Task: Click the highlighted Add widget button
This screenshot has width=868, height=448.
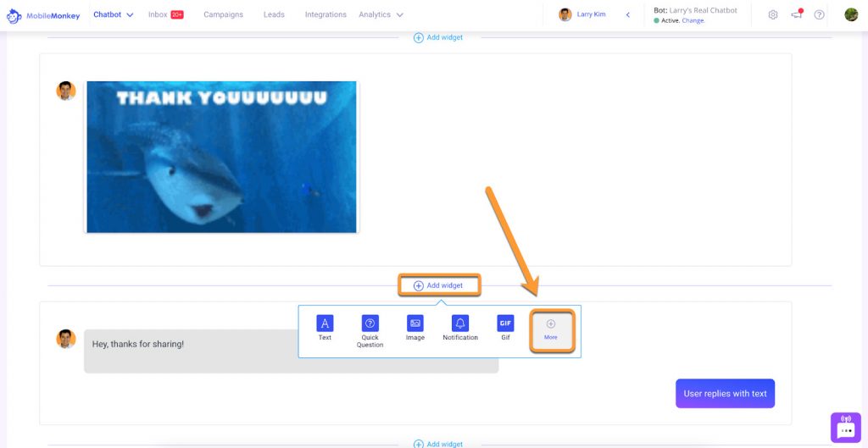Action: point(439,285)
